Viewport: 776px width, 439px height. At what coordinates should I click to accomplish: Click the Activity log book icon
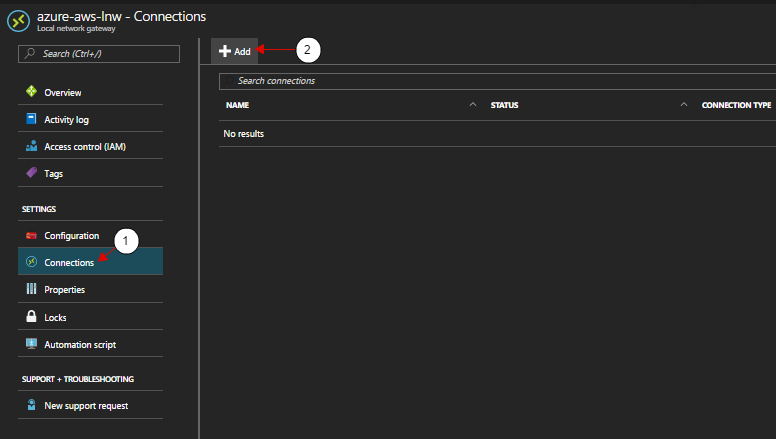tap(31, 119)
